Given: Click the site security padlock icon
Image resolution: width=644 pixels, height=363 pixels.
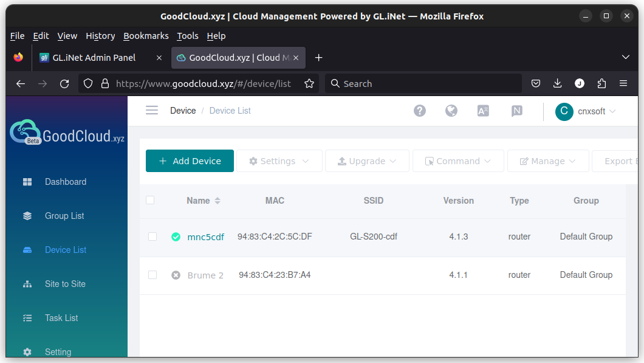Looking at the screenshot, I should 105,84.
